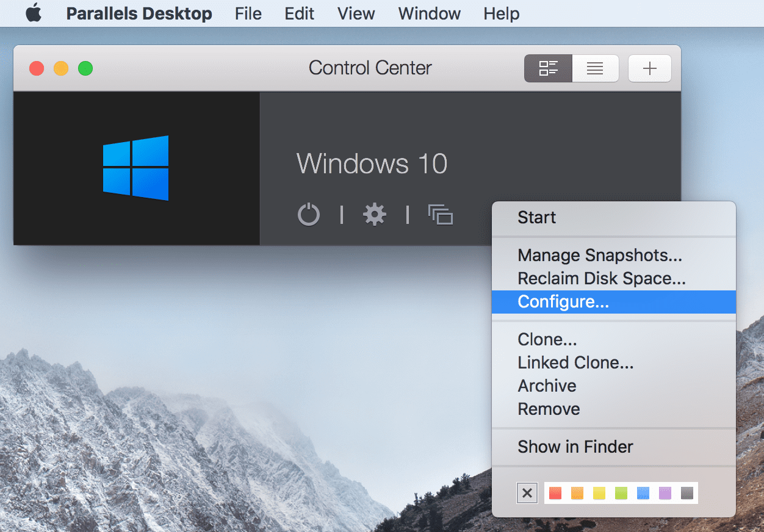Choose Start from the context menu
This screenshot has width=764, height=532.
[614, 218]
